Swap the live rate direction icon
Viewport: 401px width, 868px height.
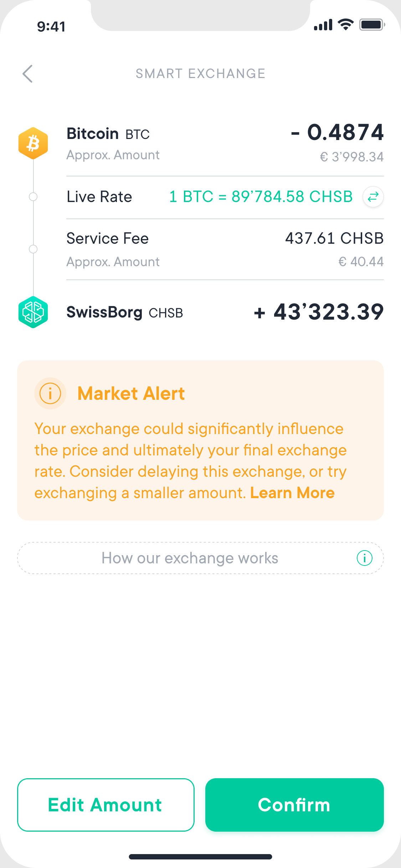tap(373, 197)
